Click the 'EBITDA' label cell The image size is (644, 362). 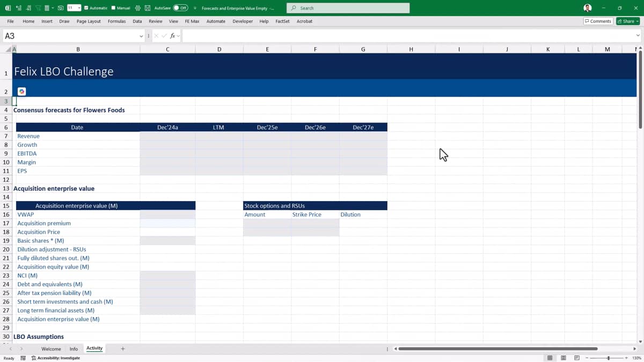pyautogui.click(x=78, y=153)
